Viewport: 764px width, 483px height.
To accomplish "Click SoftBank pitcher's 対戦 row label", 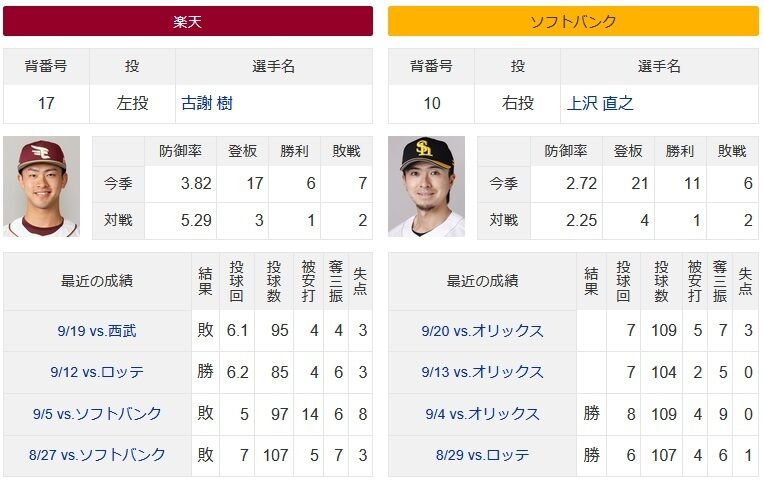I will [503, 220].
